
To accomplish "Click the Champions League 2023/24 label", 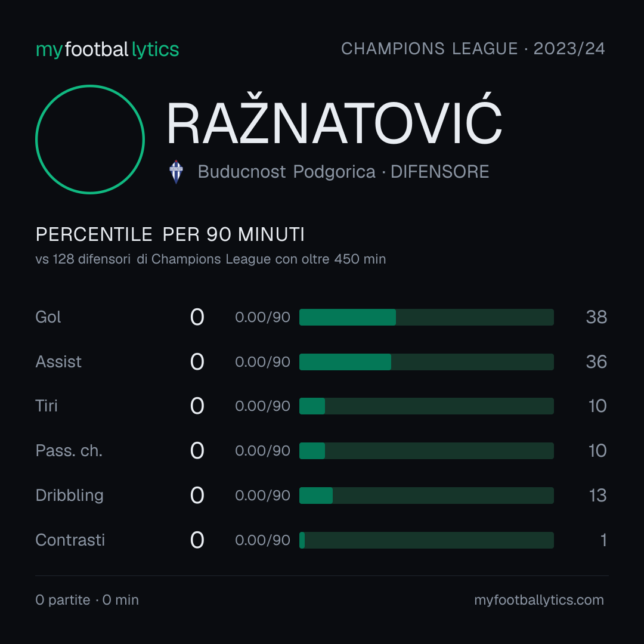I will point(473,49).
